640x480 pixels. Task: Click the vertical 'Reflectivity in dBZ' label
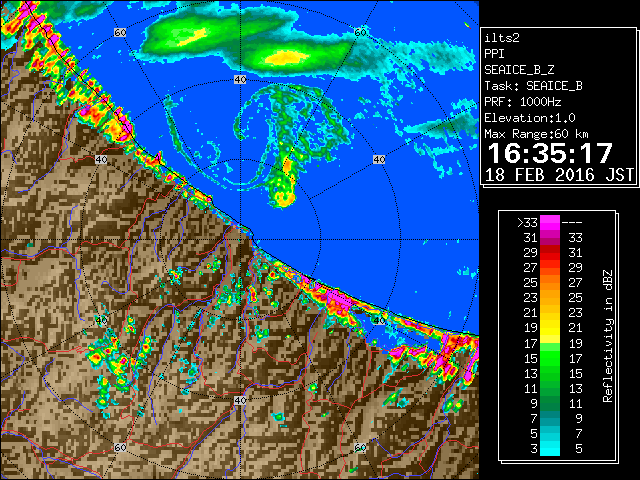(x=607, y=336)
